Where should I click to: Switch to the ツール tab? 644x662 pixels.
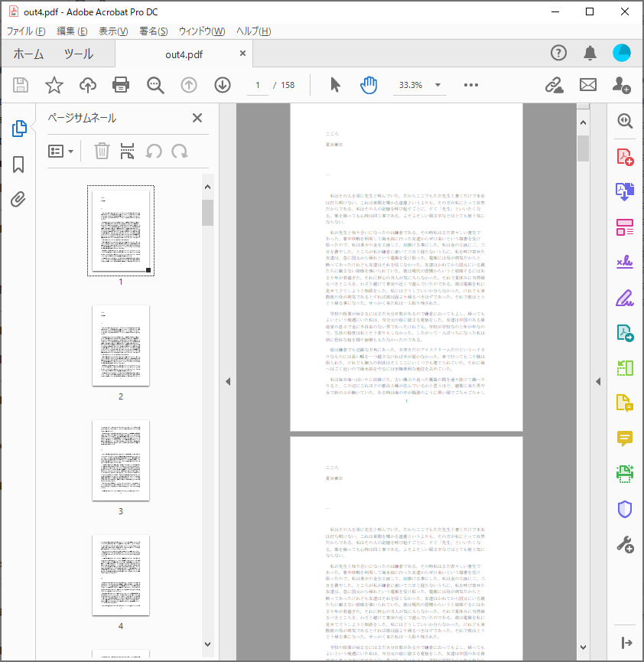coord(79,54)
